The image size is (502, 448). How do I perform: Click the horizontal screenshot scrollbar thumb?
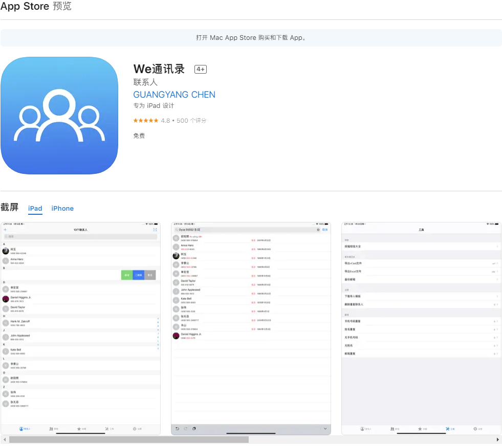[x=128, y=439]
